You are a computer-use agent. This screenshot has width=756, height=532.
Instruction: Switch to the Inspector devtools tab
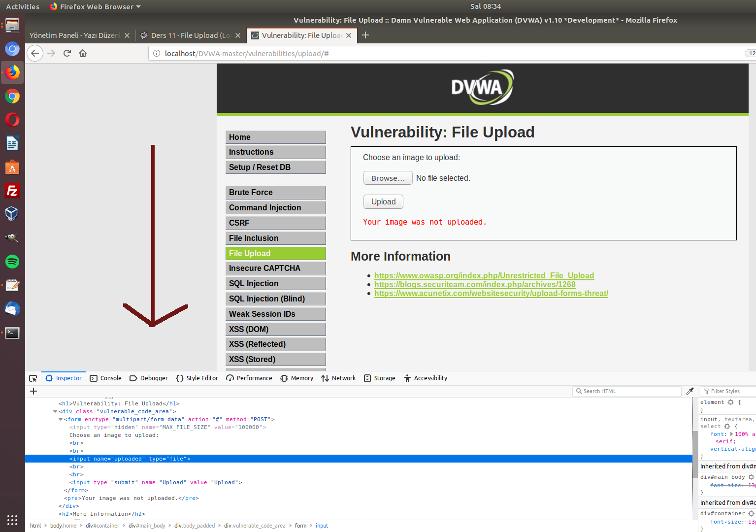pos(64,378)
